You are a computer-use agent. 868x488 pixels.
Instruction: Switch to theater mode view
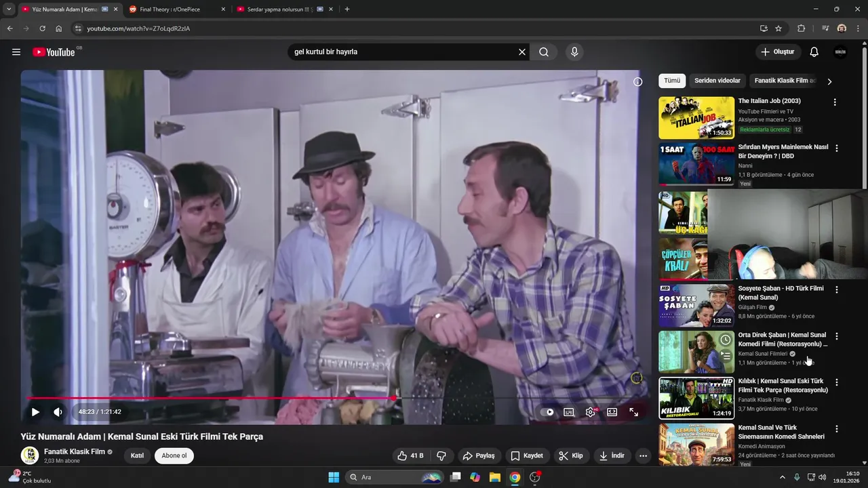[x=612, y=412]
